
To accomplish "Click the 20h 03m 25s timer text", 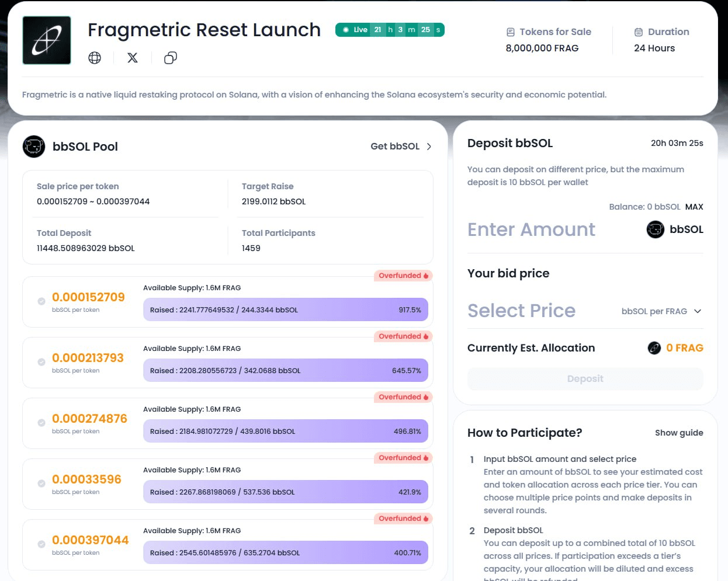I will pyautogui.click(x=677, y=143).
